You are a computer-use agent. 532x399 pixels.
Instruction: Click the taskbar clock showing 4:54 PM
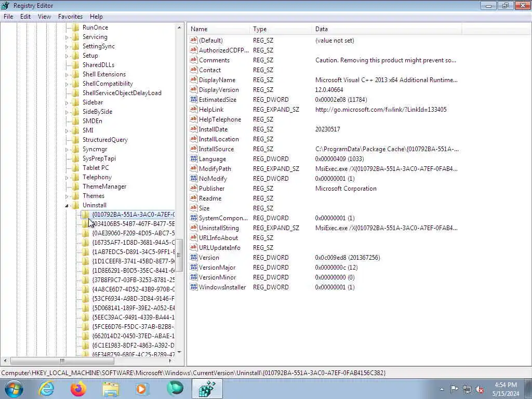point(506,389)
